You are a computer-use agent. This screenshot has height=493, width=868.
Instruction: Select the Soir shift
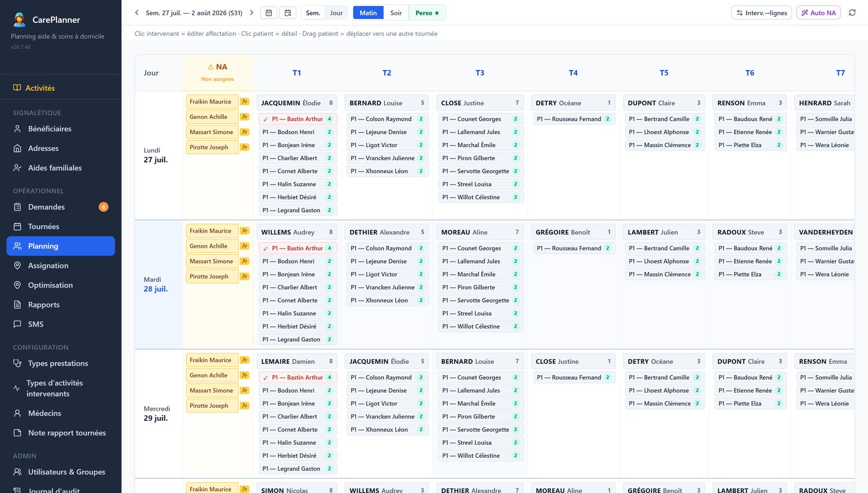pos(396,13)
